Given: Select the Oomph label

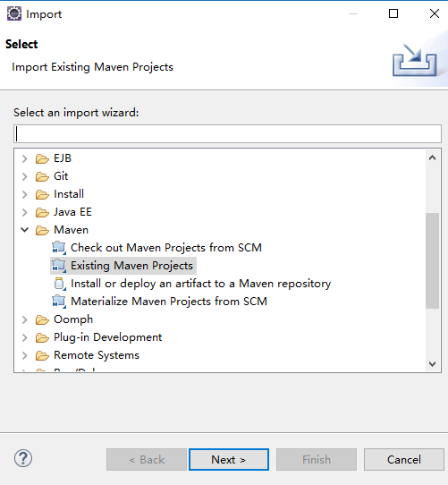Looking at the screenshot, I should coord(73,319).
